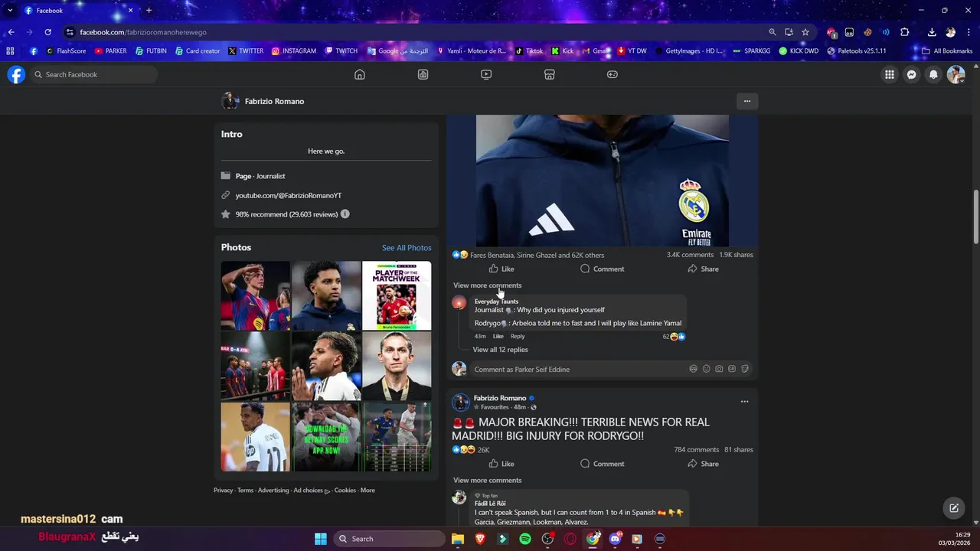Like the top photo post
Screen dimensions: 980x551
click(501, 269)
